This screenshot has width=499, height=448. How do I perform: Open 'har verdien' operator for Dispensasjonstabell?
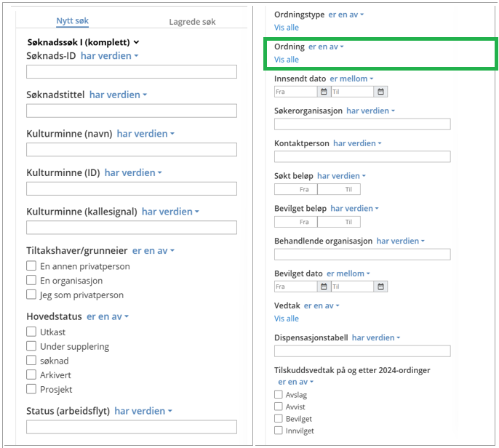376,337
